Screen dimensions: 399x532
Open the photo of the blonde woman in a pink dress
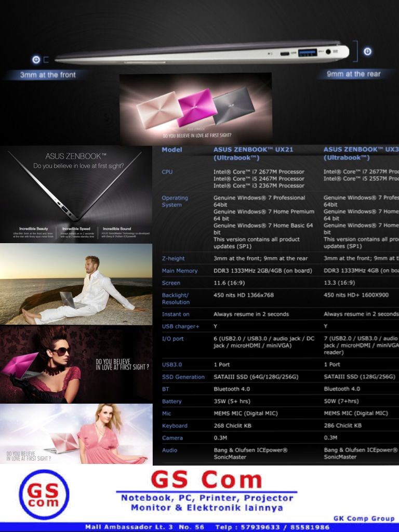(76, 434)
